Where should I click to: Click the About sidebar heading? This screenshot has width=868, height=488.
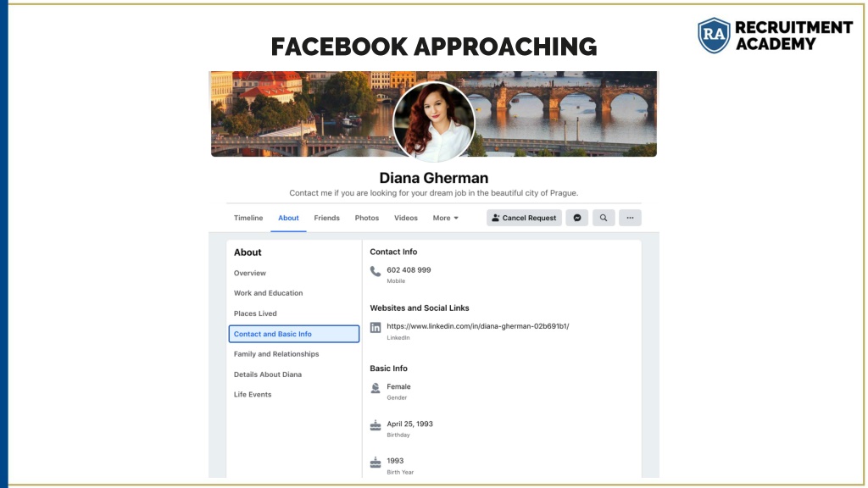point(248,252)
